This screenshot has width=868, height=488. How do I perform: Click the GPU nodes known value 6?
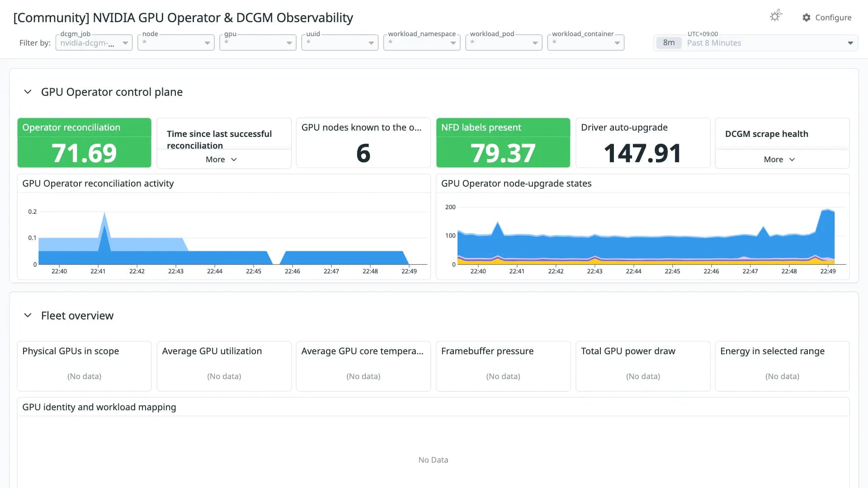click(x=363, y=153)
